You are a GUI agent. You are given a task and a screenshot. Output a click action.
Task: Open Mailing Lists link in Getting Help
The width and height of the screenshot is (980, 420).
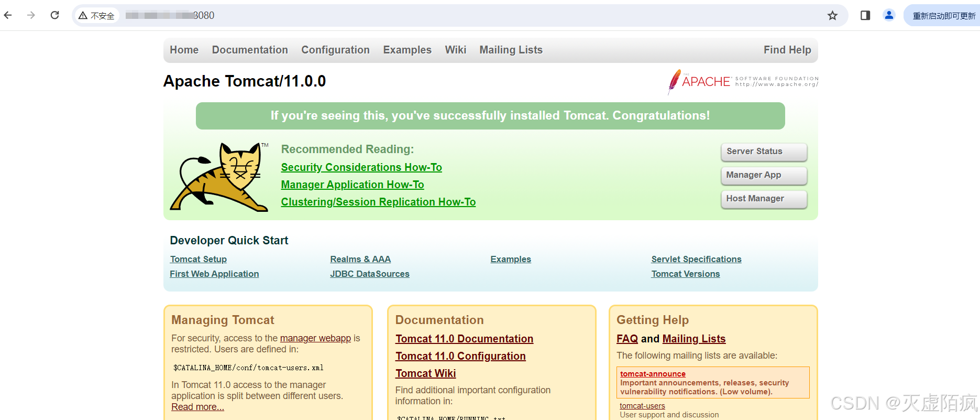(693, 339)
